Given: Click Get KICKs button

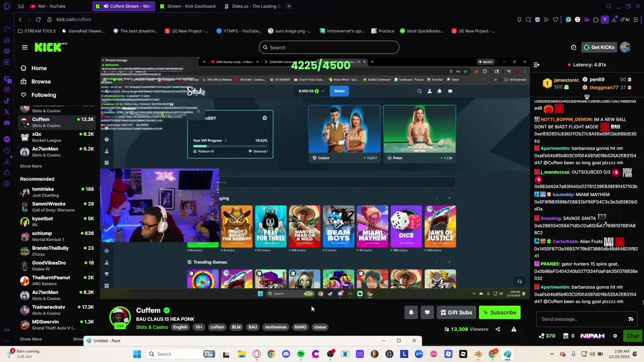Looking at the screenshot, I should point(599,47).
